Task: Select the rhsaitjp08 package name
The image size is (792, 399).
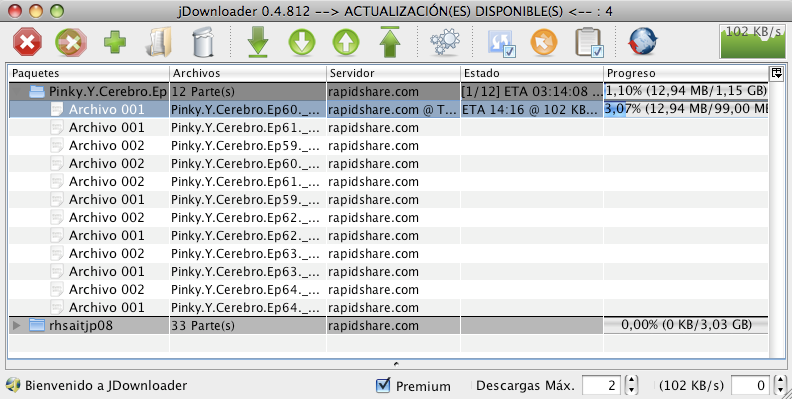Action: pyautogui.click(x=81, y=325)
